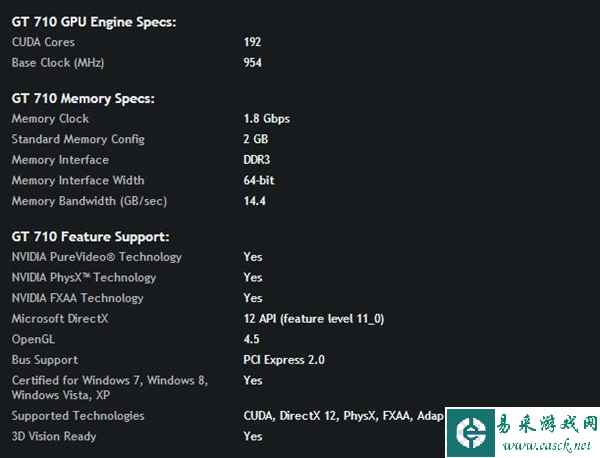Screen dimensions: 600x458
Task: Open the www.easck.net watermark link
Action: [548, 446]
